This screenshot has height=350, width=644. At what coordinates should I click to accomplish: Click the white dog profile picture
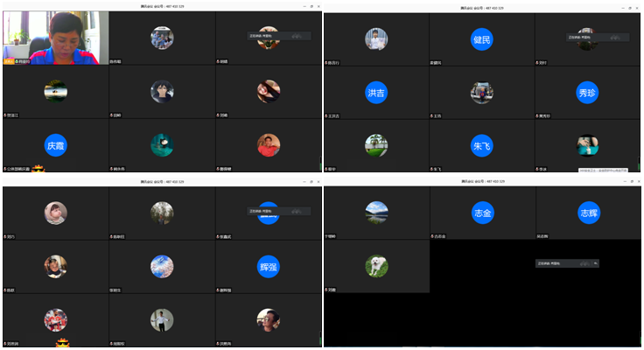[x=376, y=266]
